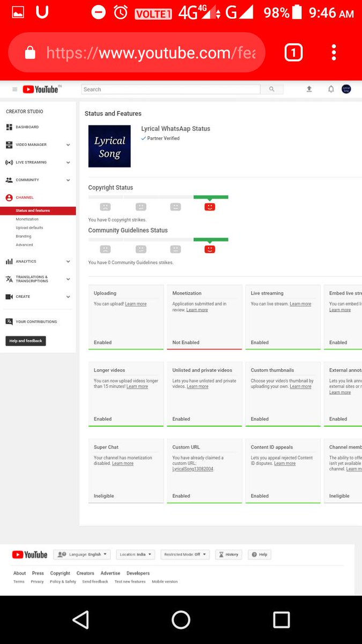This screenshot has height=644, width=362.
Task: Open Upload defaults under Channel
Action: pos(29,228)
